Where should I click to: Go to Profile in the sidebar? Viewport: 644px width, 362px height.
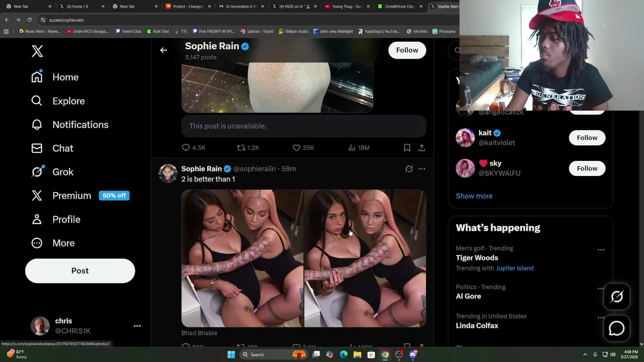point(55,219)
